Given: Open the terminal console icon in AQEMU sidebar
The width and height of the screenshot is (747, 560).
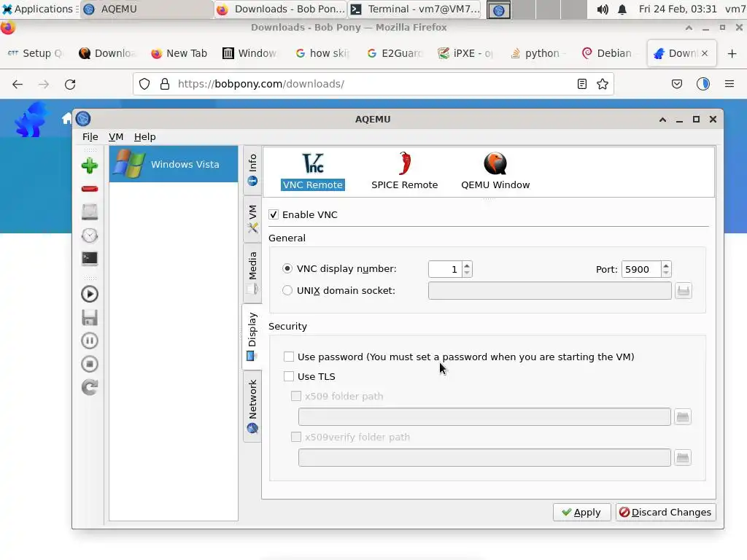Looking at the screenshot, I should (90, 258).
